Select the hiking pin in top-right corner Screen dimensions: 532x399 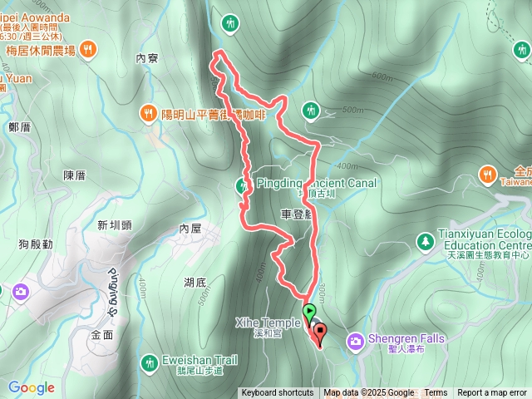521,51
